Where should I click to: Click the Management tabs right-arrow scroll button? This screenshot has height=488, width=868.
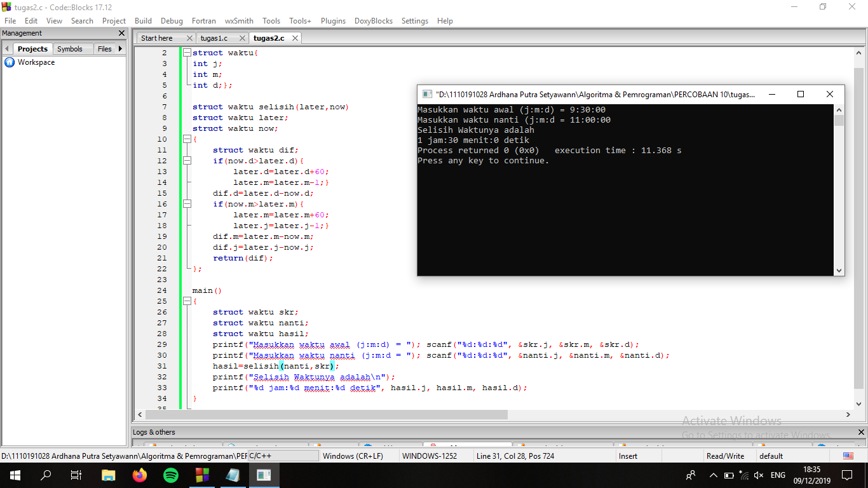point(120,49)
